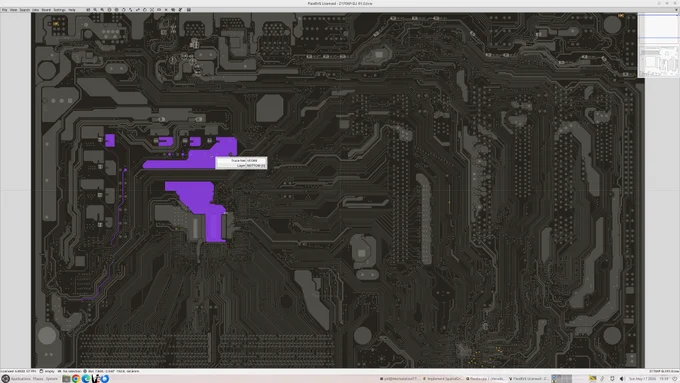Launch Google Chrome from taskbar
Screen dimensions: 680x383
[76, 379]
